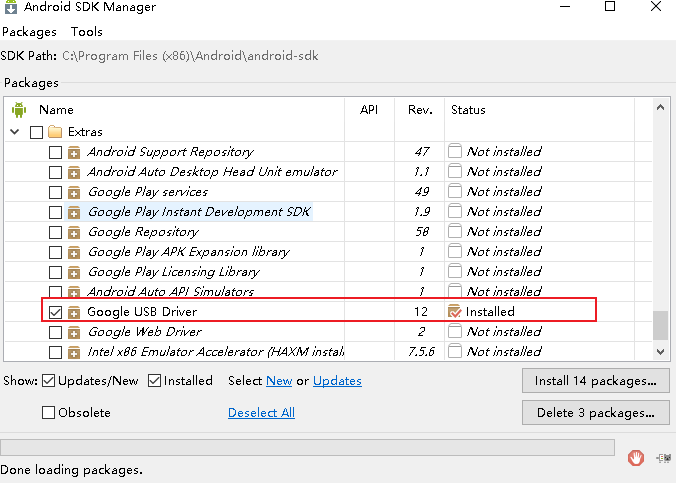Image resolution: width=676 pixels, height=483 pixels.
Task: Click the API column header
Action: pos(369,110)
